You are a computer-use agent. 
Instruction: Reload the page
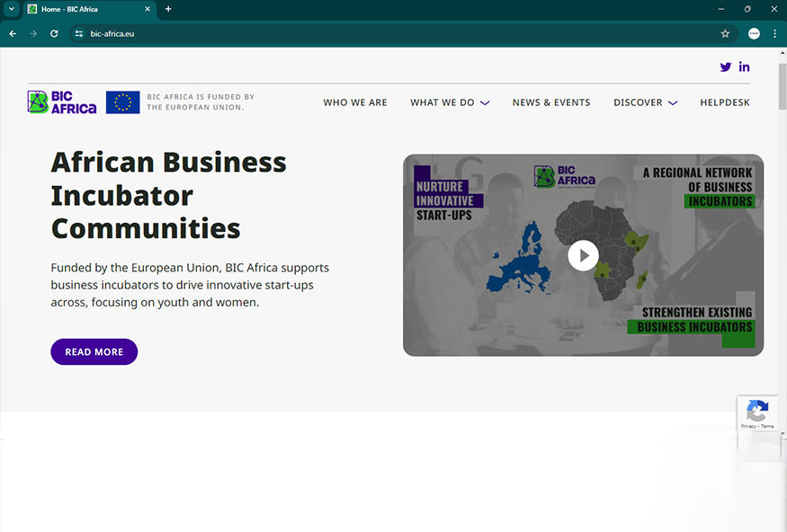pyautogui.click(x=54, y=33)
